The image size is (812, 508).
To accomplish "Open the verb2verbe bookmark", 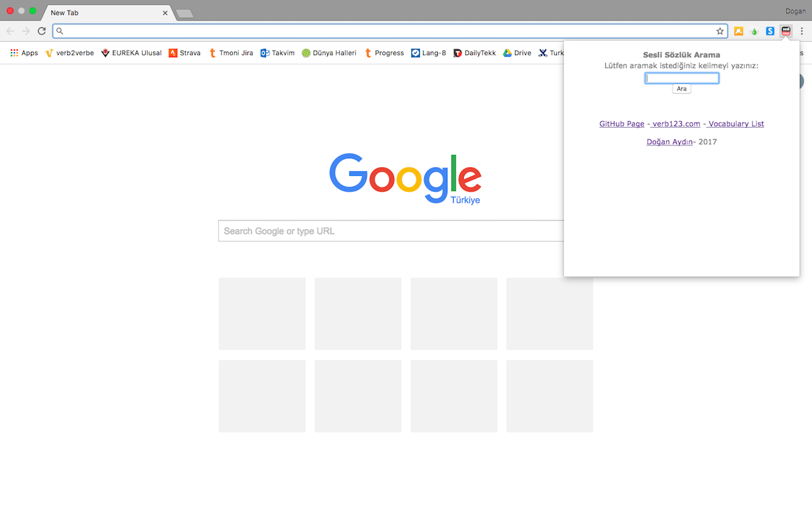I will point(69,53).
